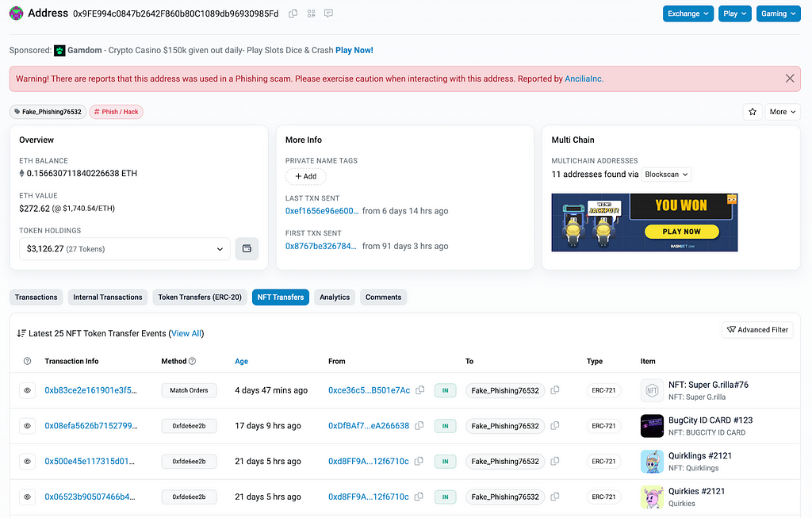Viewport: 812px width, 518px height.
Task: Open the Comments tab
Action: coord(383,297)
